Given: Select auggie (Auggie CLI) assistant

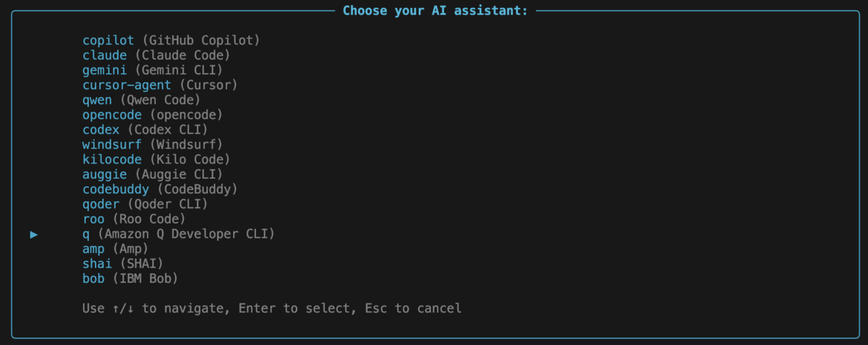Looking at the screenshot, I should pyautogui.click(x=153, y=174).
